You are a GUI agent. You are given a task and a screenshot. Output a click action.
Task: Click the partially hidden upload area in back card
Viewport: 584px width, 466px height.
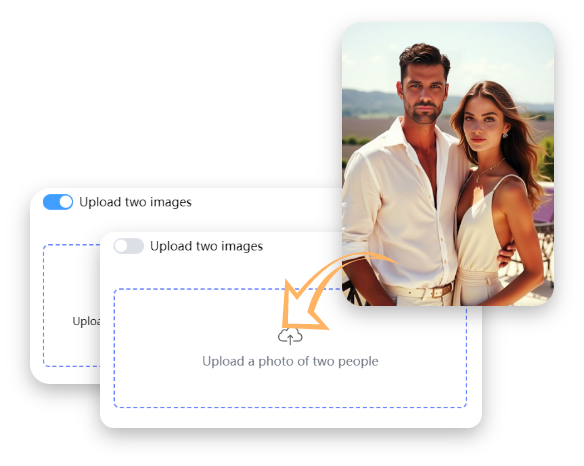72,306
